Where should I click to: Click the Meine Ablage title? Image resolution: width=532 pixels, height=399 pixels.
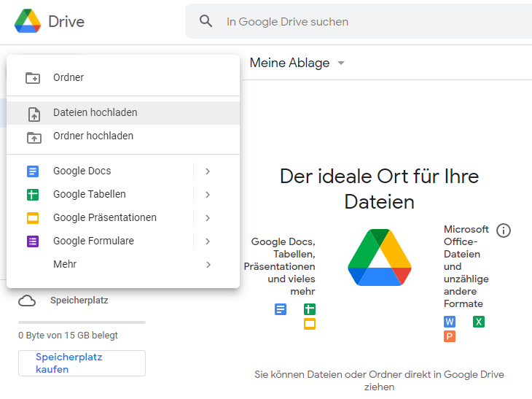pyautogui.click(x=289, y=63)
